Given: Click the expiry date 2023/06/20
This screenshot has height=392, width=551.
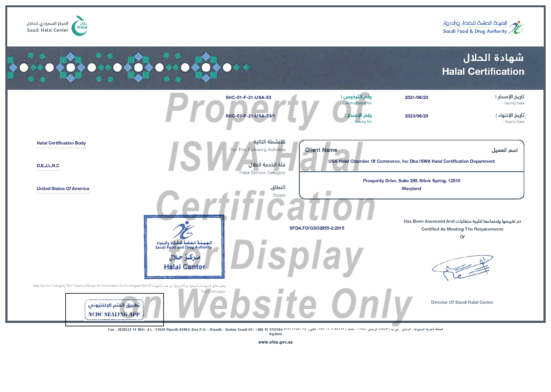Looking at the screenshot, I should tap(417, 116).
